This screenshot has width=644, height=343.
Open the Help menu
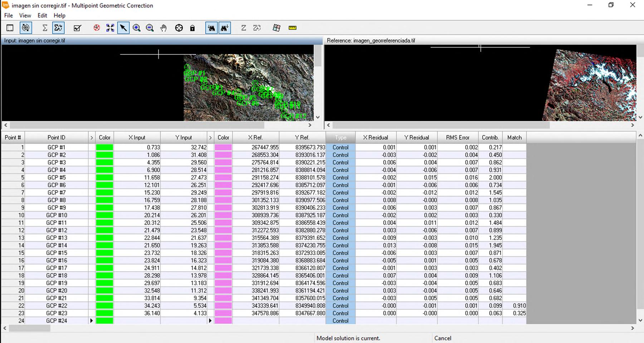[59, 15]
